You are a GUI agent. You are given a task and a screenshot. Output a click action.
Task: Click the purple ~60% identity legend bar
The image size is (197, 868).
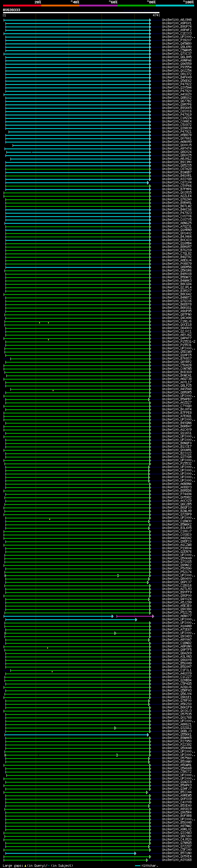pyautogui.click(x=98, y=6)
